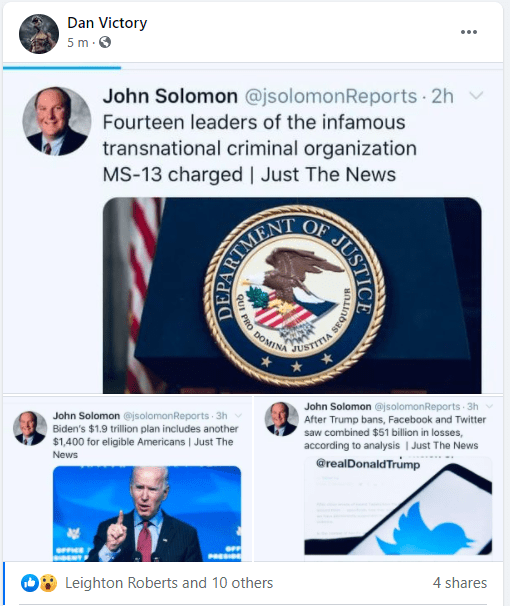510x606 pixels.
Task: Open the Biden speaking photo thumbnail
Action: tap(147, 514)
